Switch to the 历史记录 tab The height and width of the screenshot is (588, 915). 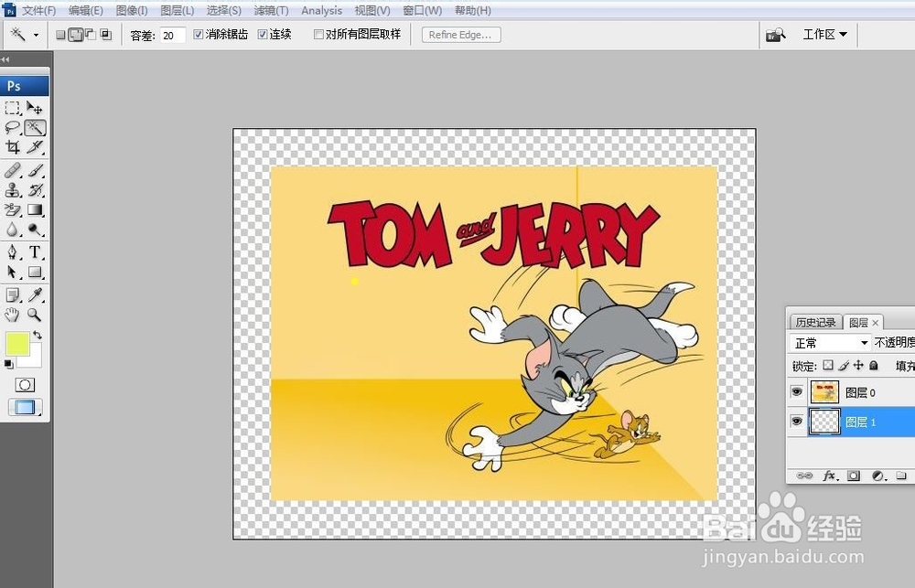tap(815, 322)
